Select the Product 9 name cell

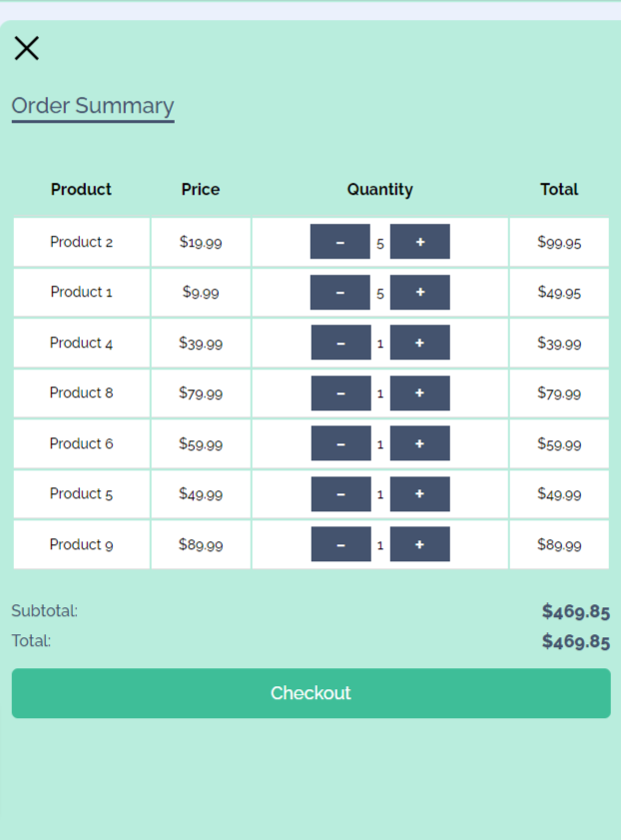(82, 544)
